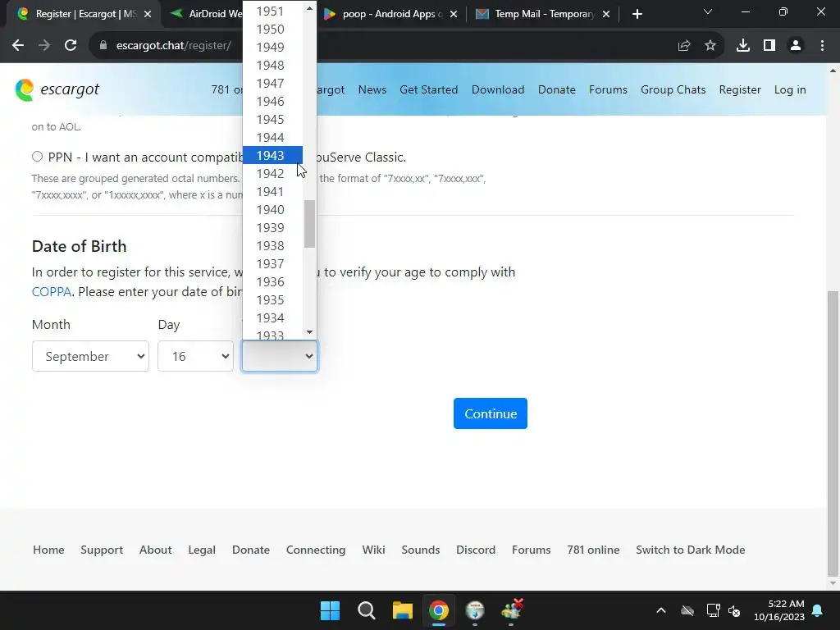
Task: Close the poop Android Apps tab
Action: click(453, 15)
